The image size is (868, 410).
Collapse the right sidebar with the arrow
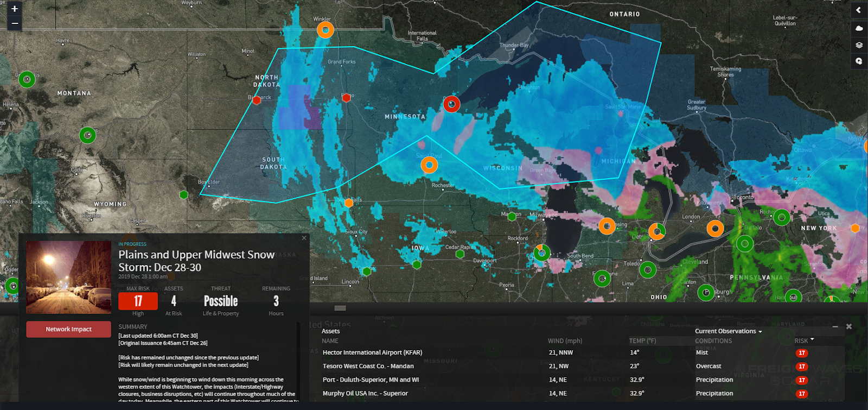coord(858,10)
